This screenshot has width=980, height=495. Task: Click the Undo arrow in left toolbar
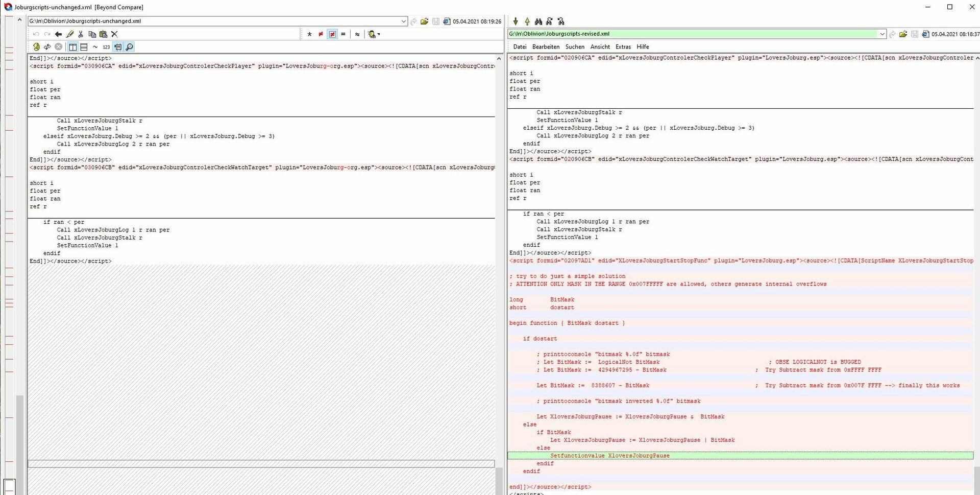point(36,34)
